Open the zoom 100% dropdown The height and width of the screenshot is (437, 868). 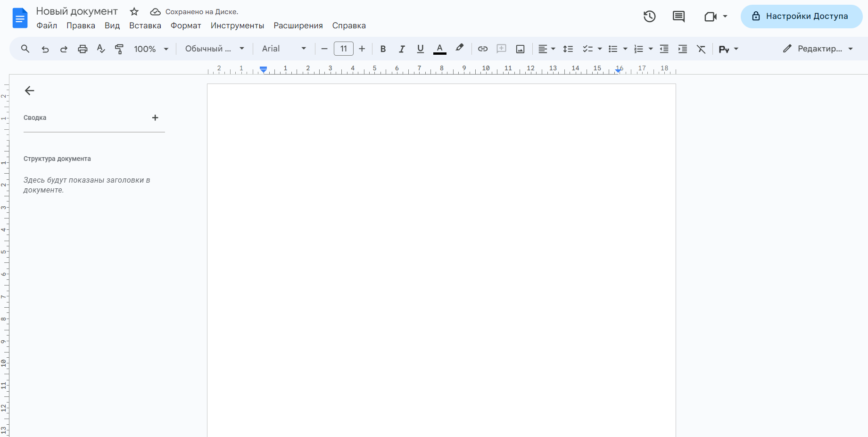click(x=151, y=49)
